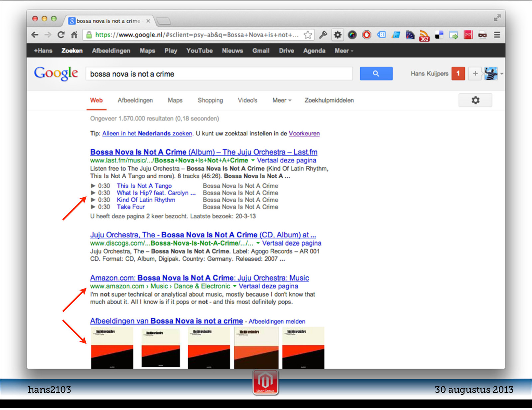
Task: Close the bossa nova browser tab
Action: (x=148, y=21)
